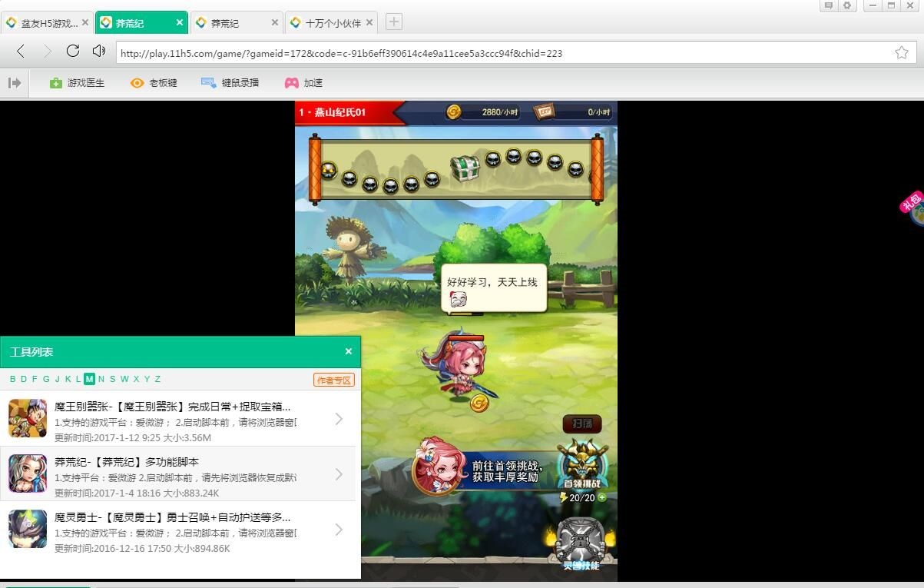The width and height of the screenshot is (924, 588).
Task: Close the 盆友H5游戏 tab
Action: point(85,23)
